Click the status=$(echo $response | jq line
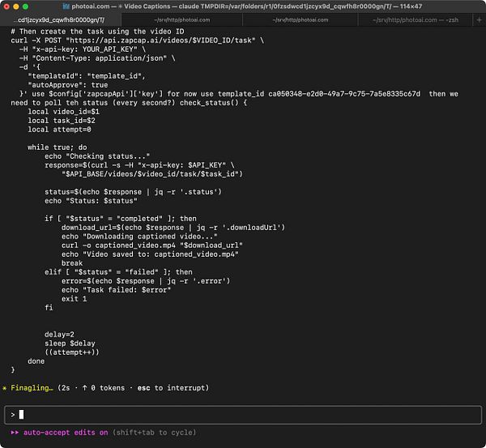 (x=134, y=192)
